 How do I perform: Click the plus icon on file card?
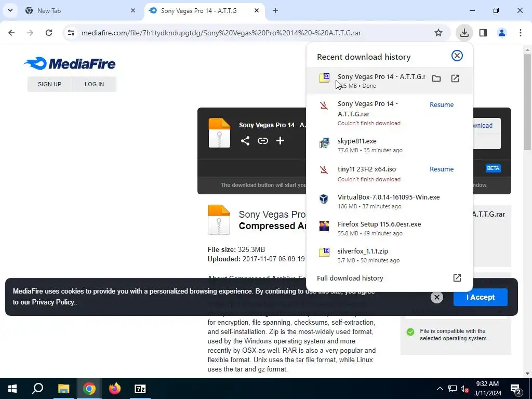[280, 141]
